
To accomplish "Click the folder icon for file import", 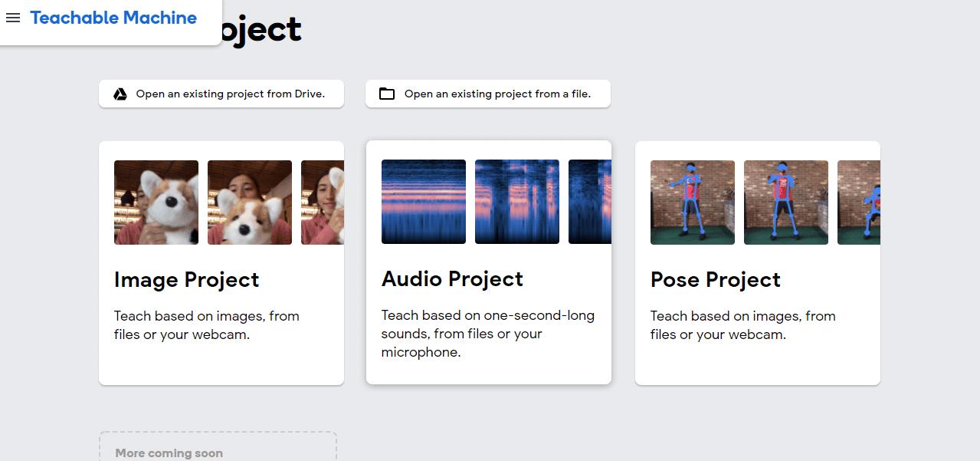I will [x=387, y=94].
